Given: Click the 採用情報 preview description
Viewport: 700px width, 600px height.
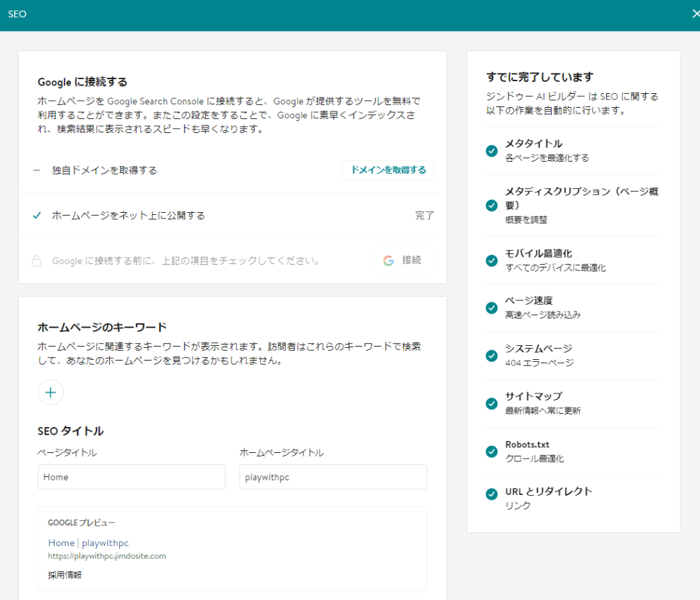Looking at the screenshot, I should coord(64,575).
